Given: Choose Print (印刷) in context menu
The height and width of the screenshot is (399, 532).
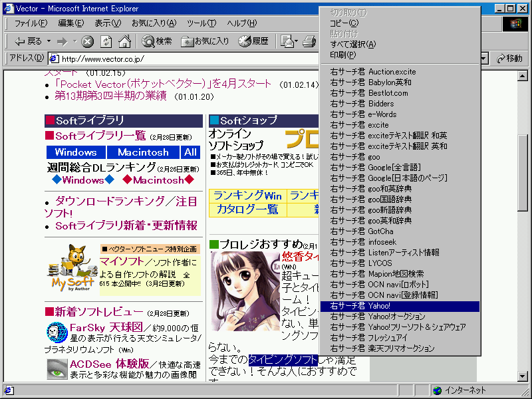Looking at the screenshot, I should pos(400,55).
